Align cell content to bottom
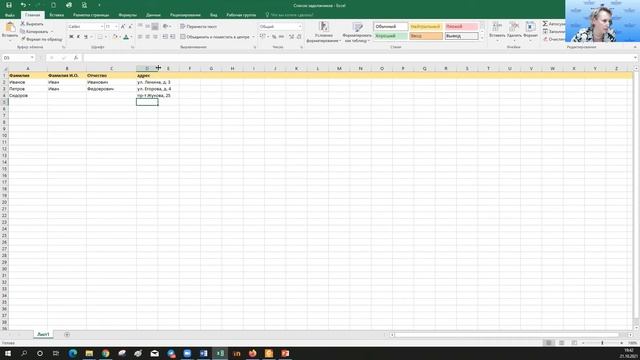 155,27
